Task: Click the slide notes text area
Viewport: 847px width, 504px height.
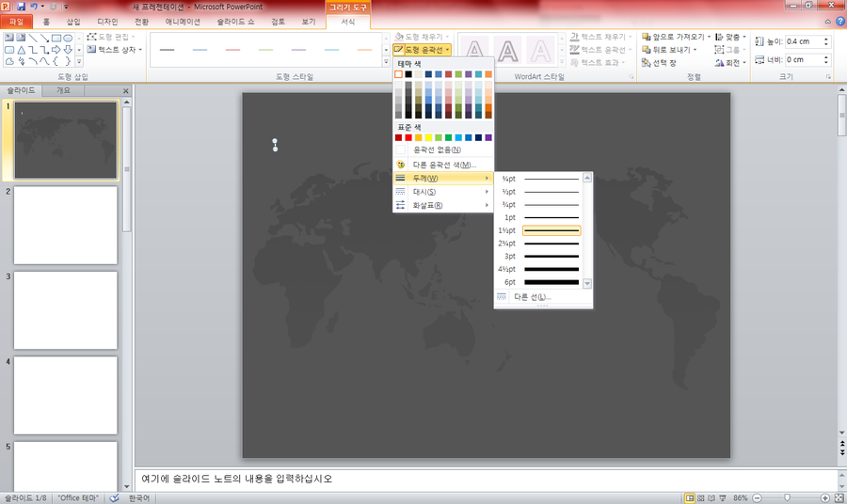Action: pos(487,479)
